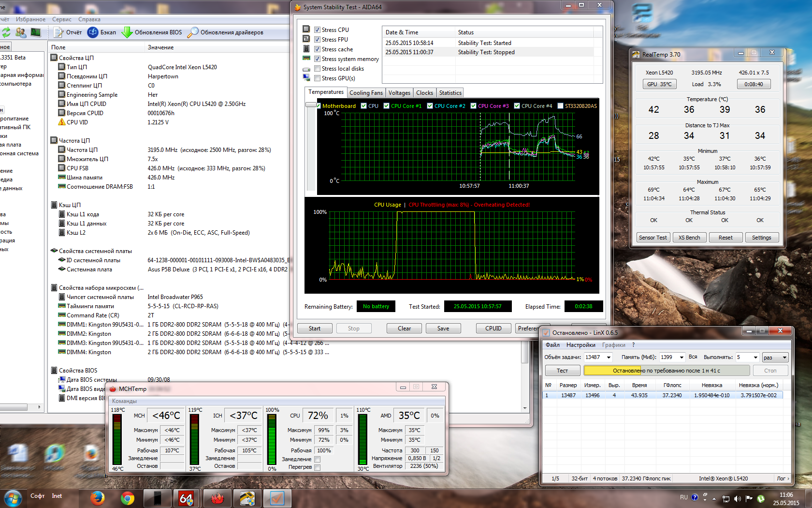
Task: Launch Firefox from the taskbar
Action: coord(98,498)
